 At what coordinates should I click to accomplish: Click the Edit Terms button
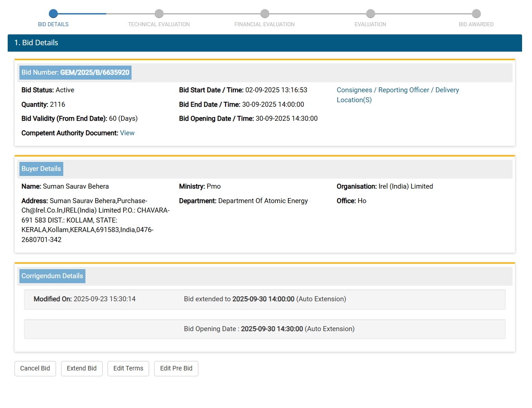tap(128, 368)
